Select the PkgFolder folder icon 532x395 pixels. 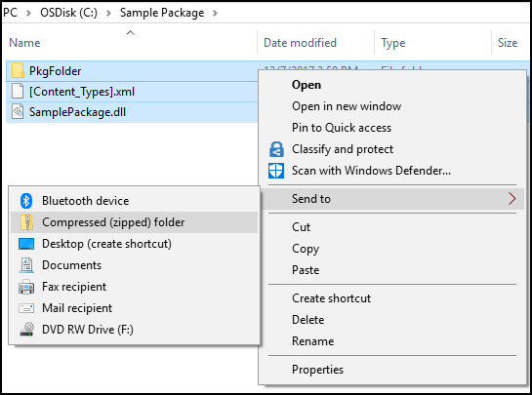(x=18, y=71)
